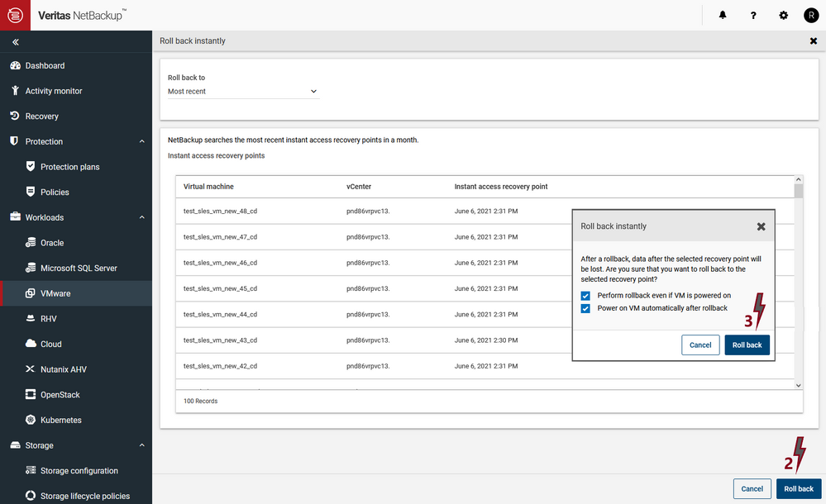The height and width of the screenshot is (504, 826).
Task: Open Kubernetes in the sidebar
Action: (61, 421)
